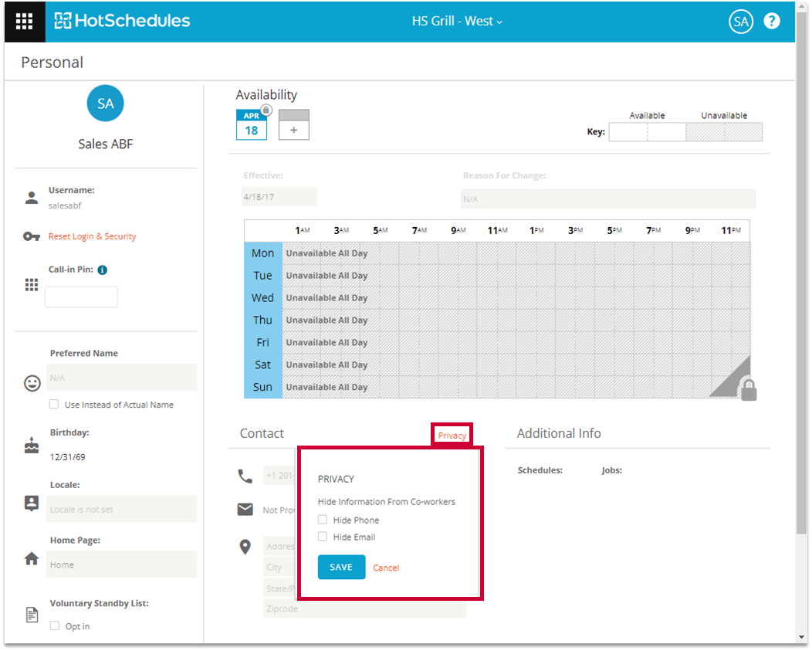Click the padlock icon on availability grid
The width and height of the screenshot is (812, 651).
[x=747, y=389]
